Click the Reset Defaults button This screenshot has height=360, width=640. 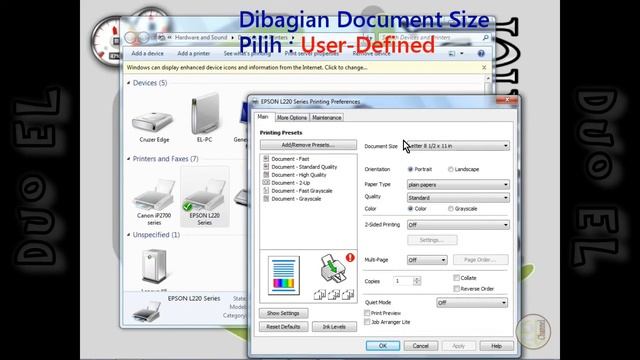[x=283, y=327]
